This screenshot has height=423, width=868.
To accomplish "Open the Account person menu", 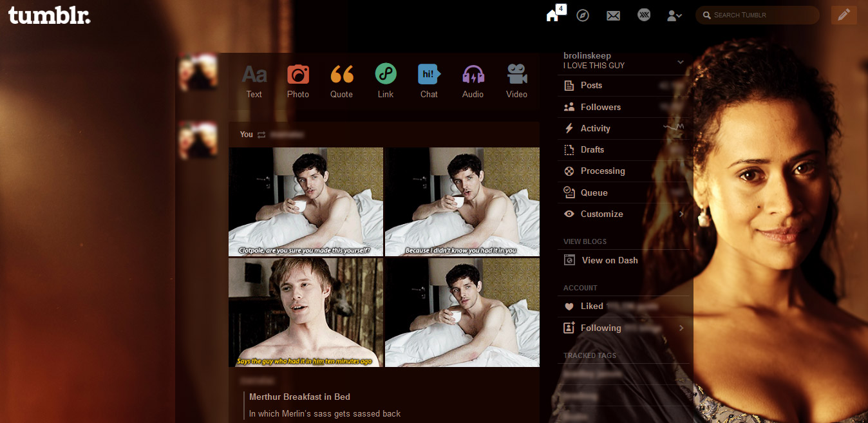I will (x=674, y=15).
